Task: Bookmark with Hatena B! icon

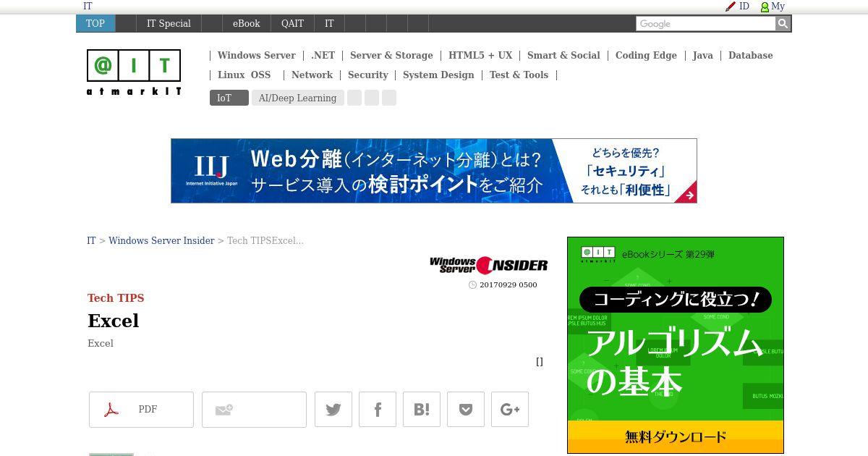Action: [422, 410]
